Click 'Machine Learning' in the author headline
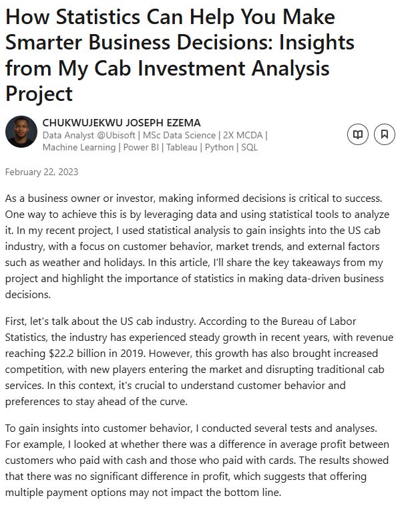Viewport: 420px width, 514px height. pos(79,147)
